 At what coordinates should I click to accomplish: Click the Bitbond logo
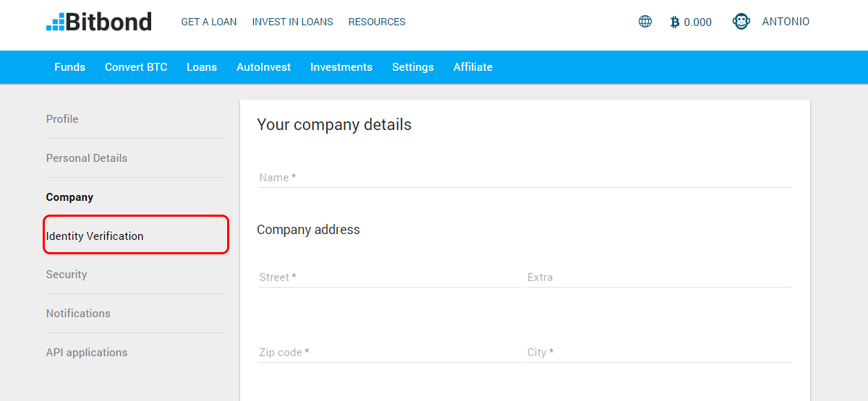(99, 22)
